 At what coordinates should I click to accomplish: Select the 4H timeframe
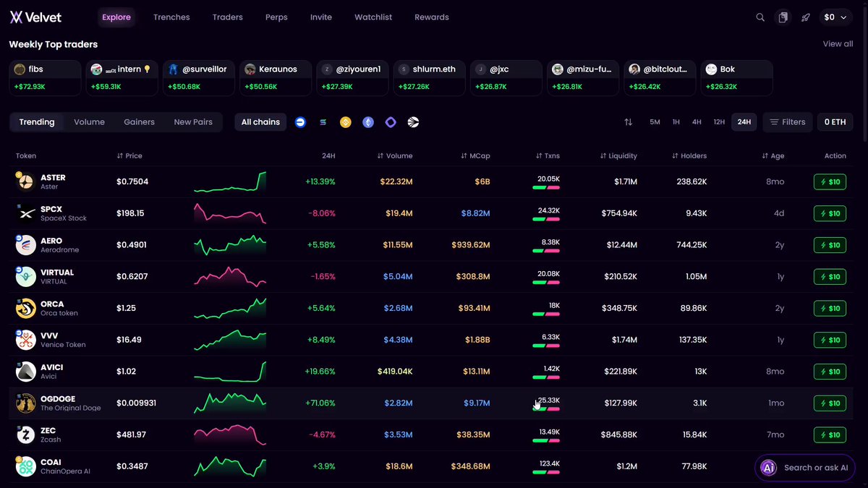(x=697, y=122)
